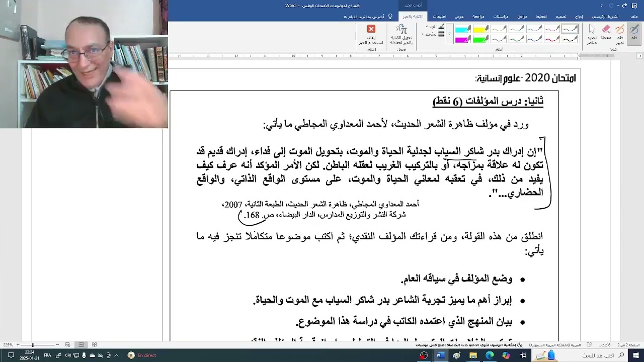644x362 pixels.
Task: Expand the pens gallery more arrow
Action: click(x=449, y=34)
